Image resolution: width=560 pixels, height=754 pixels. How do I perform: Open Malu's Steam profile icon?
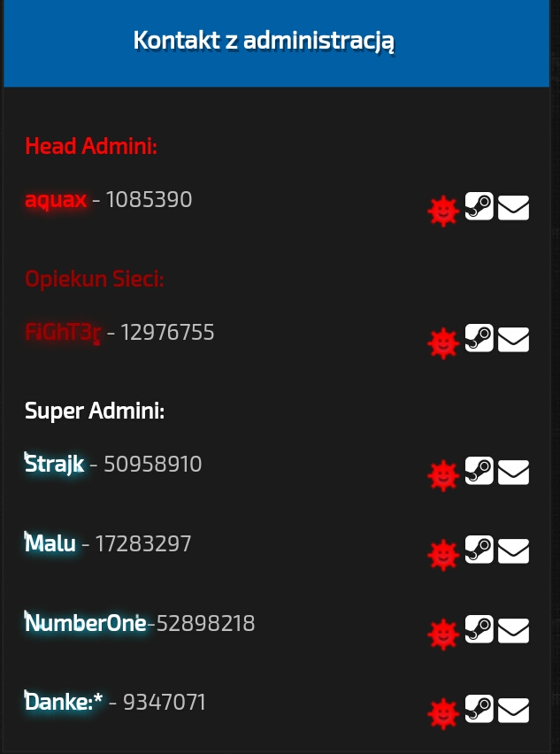point(479,550)
